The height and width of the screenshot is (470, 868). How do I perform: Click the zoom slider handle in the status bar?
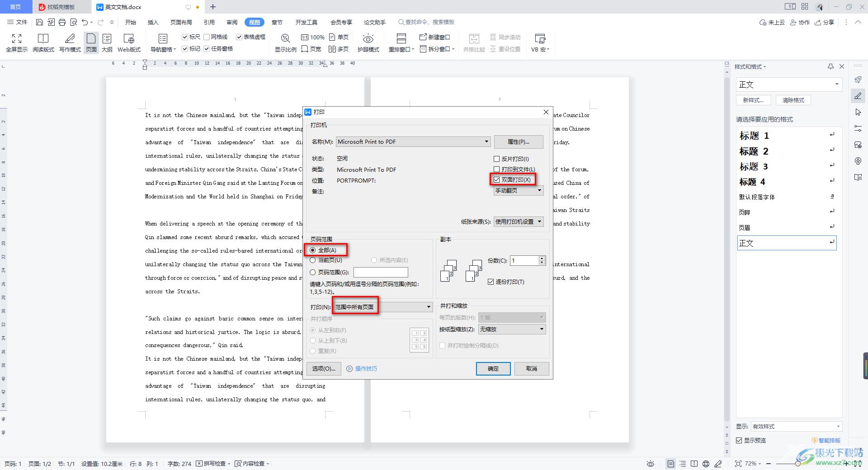pyautogui.click(x=798, y=464)
